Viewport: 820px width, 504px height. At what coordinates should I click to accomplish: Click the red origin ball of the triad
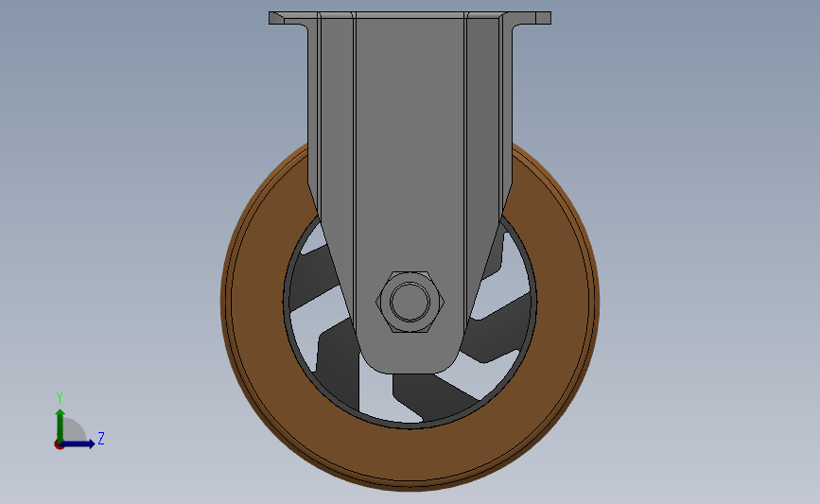(59, 445)
